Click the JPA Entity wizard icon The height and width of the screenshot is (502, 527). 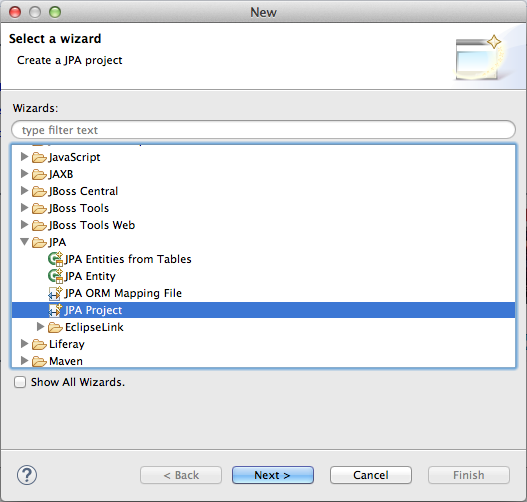pos(55,276)
